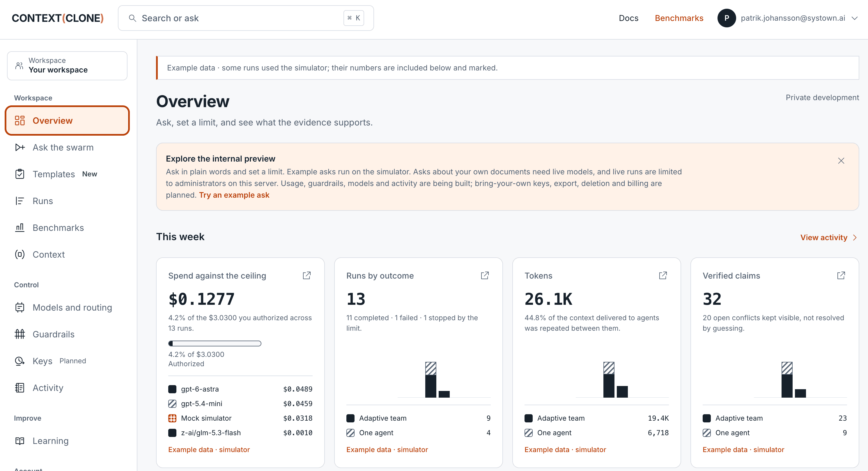868x471 pixels.
Task: Click the $0.1277 spend value
Action: 201,299
